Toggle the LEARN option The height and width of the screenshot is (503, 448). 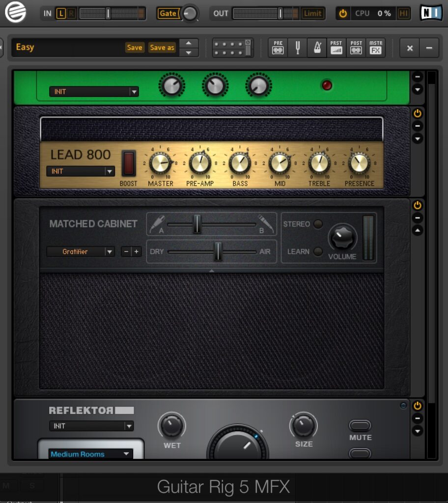(318, 251)
